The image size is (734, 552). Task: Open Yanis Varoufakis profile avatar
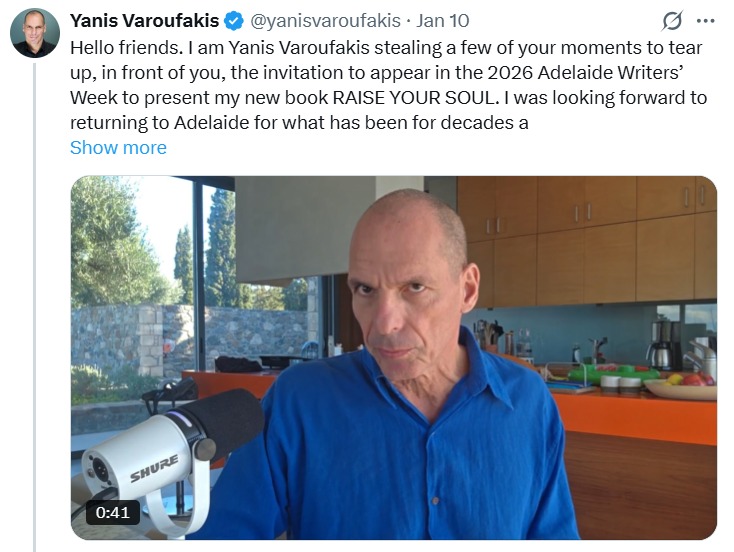pyautogui.click(x=35, y=32)
